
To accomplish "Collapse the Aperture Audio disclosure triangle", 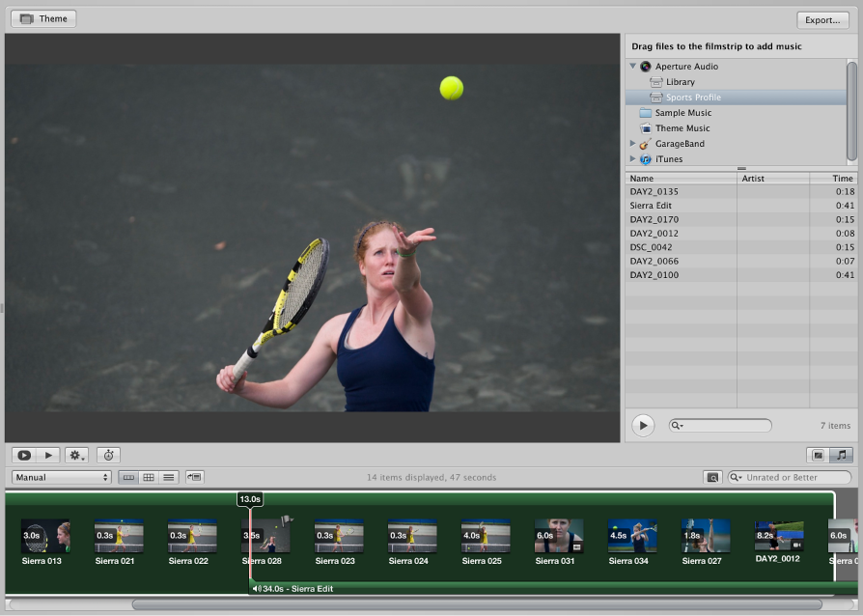I will pyautogui.click(x=633, y=66).
